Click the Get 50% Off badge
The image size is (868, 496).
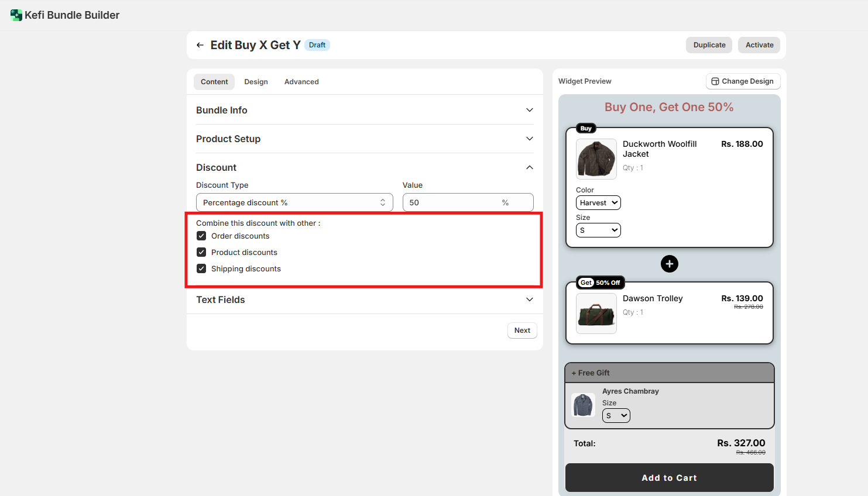(x=601, y=283)
